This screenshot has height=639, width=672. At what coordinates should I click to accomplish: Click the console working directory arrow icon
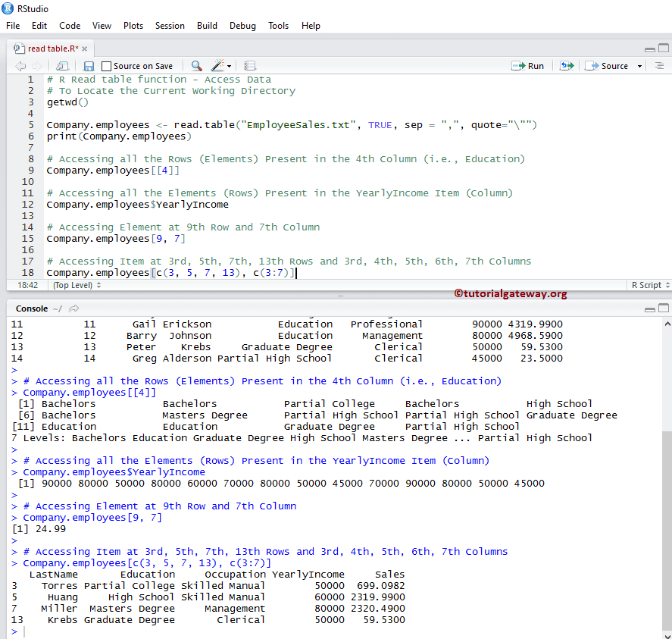(74, 309)
